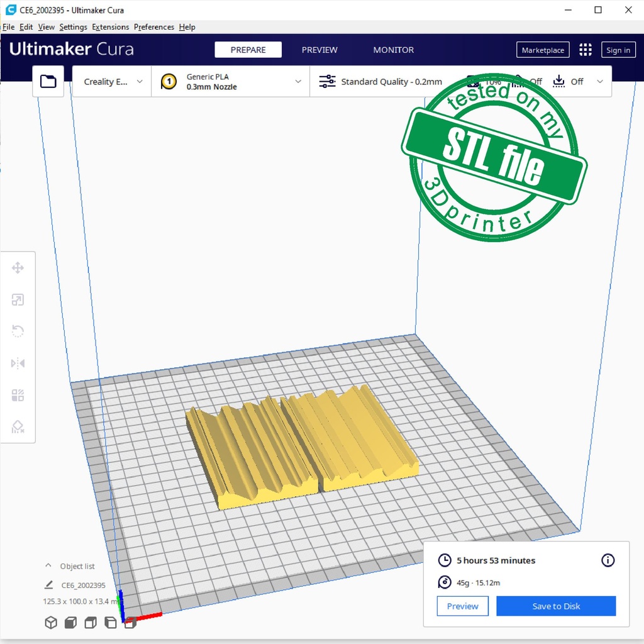Image resolution: width=644 pixels, height=644 pixels.
Task: Select the Support Blocker tool
Action: pos(18,427)
